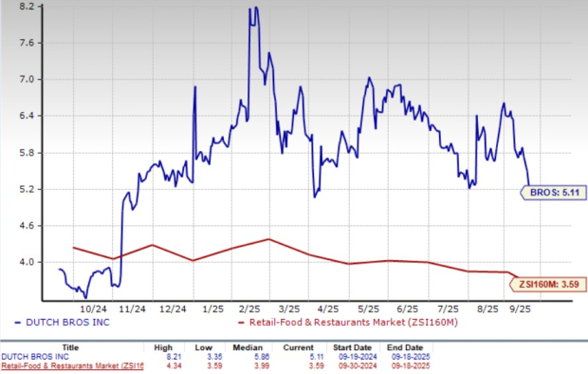Screen dimensions: 588x374
Task: Click the 7.0 y-axis label
Action: click(x=27, y=79)
